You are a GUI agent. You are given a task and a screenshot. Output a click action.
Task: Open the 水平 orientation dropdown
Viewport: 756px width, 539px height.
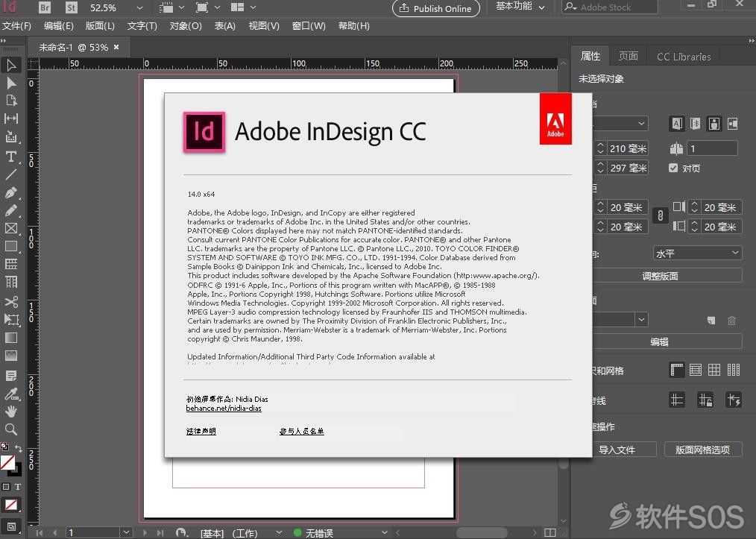[697, 253]
